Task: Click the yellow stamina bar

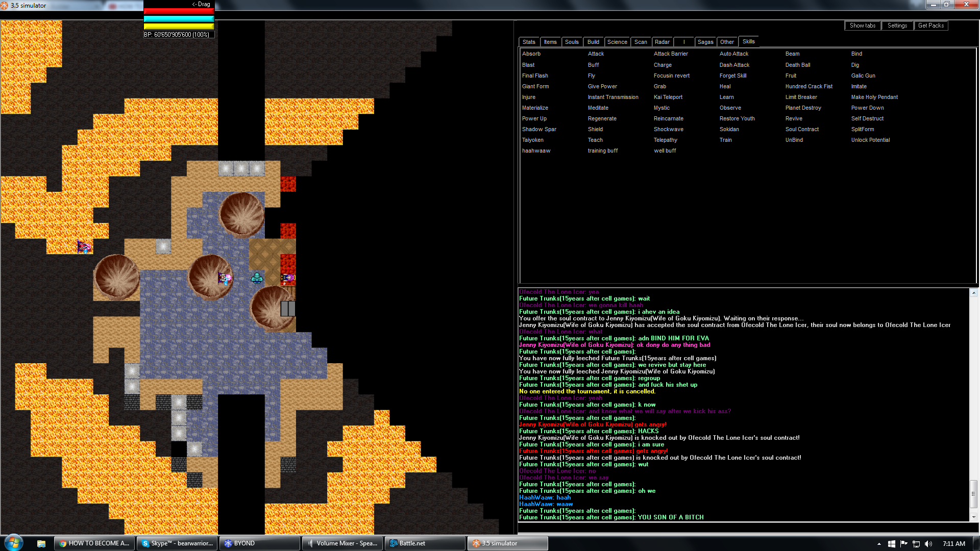Action: (179, 27)
